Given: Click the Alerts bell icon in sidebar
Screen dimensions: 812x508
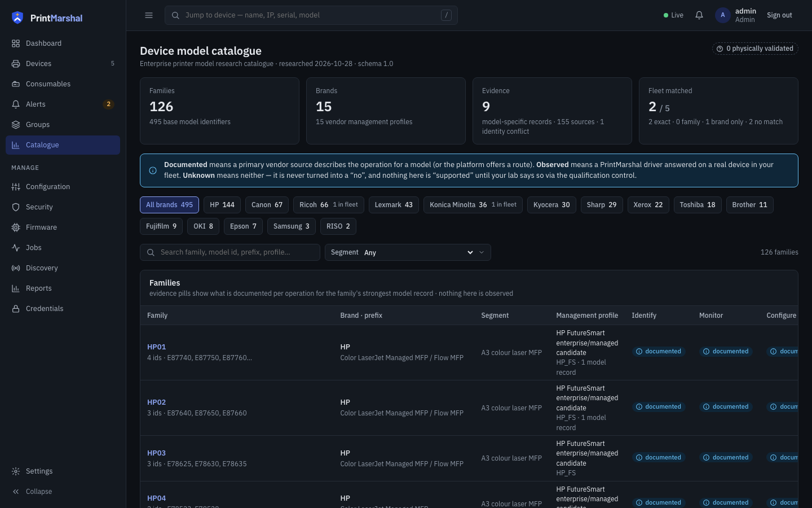Looking at the screenshot, I should 16,104.
